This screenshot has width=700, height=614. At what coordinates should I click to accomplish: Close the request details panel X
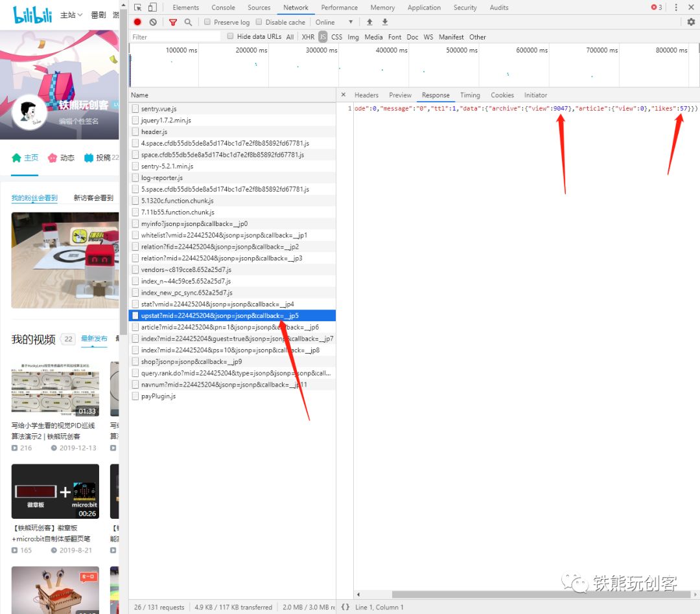tap(344, 95)
